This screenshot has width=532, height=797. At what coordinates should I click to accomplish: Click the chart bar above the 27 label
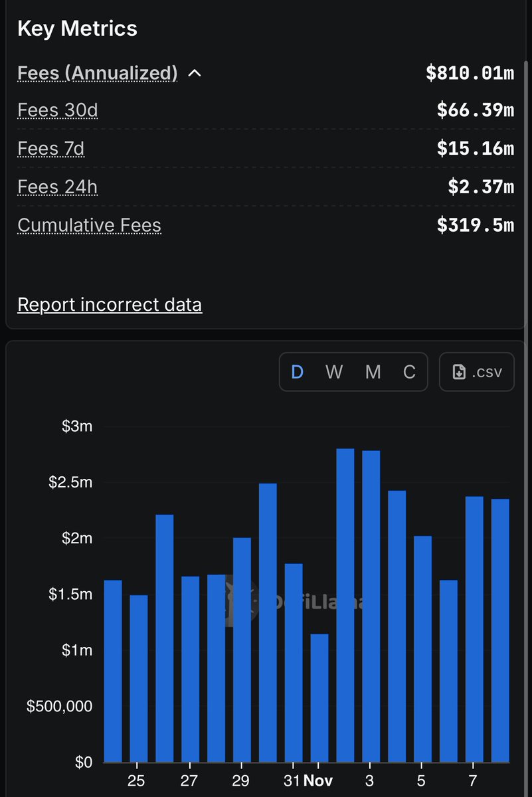point(191,669)
